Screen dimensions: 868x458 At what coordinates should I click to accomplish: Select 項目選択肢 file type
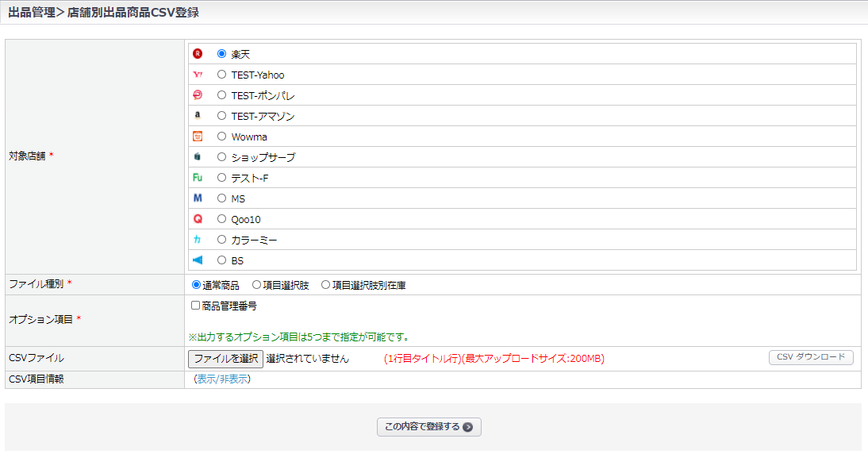[x=256, y=285]
